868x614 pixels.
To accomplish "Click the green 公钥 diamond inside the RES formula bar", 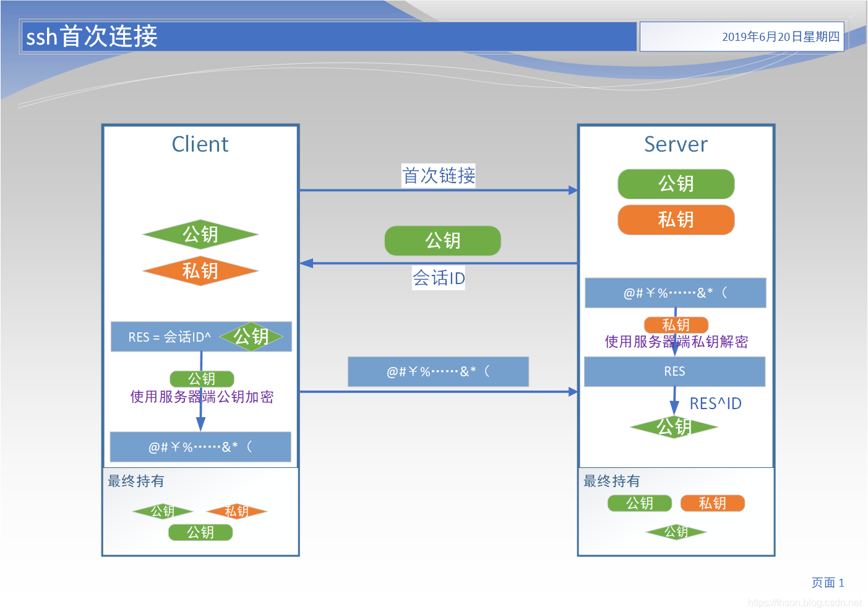I will click(x=251, y=337).
